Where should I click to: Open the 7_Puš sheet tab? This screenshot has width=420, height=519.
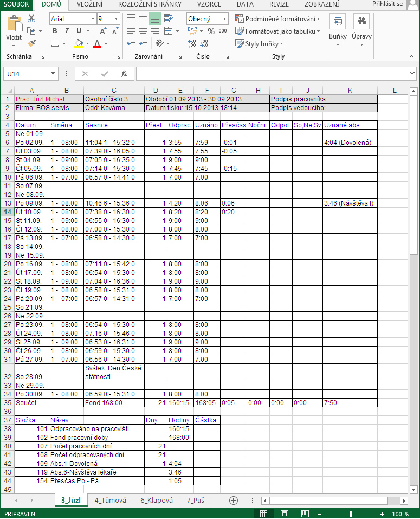click(196, 500)
